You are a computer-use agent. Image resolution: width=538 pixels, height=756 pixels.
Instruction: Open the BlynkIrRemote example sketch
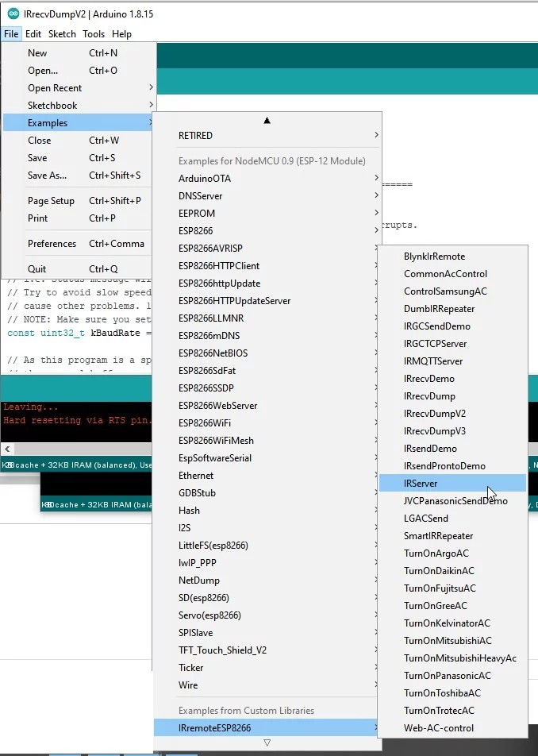[x=453, y=256]
